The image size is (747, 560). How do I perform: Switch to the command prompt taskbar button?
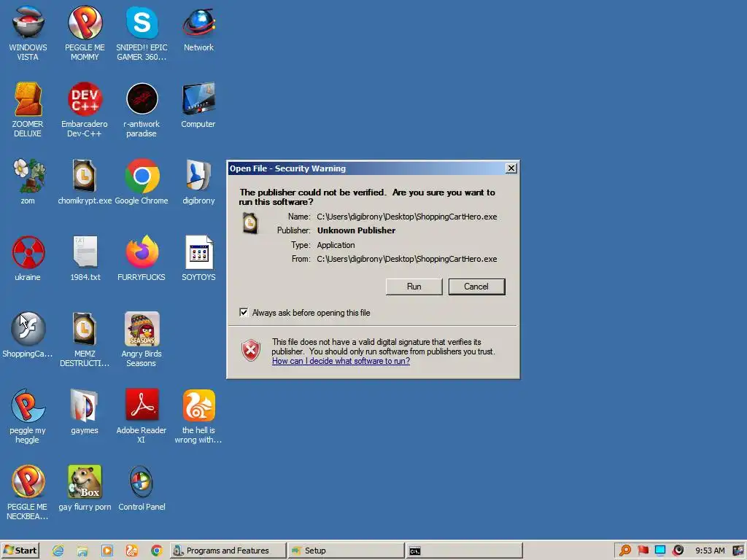(465, 551)
